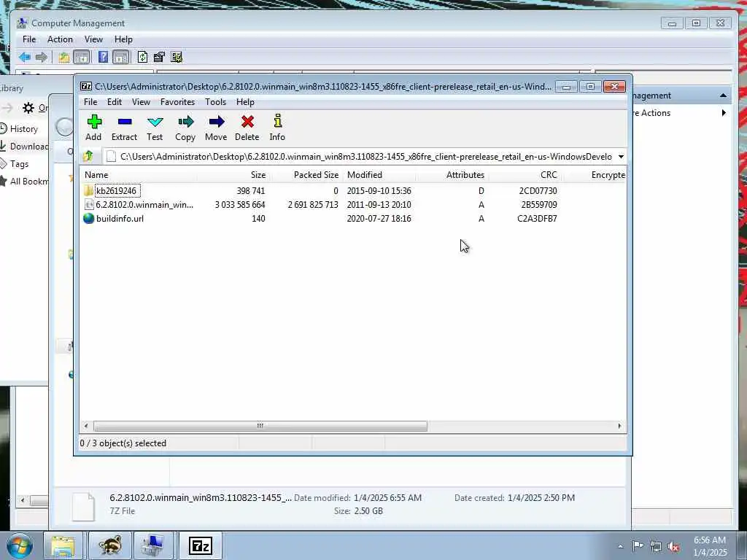Open Windows Explorer from the taskbar
Screen dimensions: 747x560
pyautogui.click(x=63, y=545)
